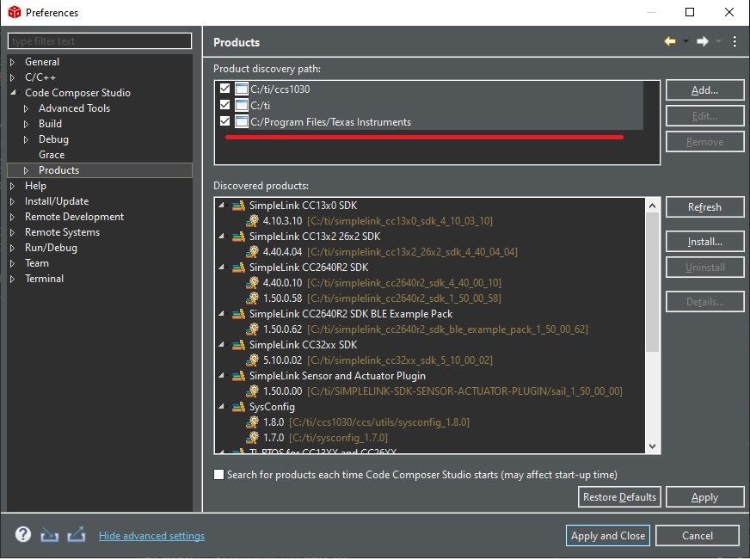Expand the General preferences node
The height and width of the screenshot is (560, 750).
click(x=12, y=62)
